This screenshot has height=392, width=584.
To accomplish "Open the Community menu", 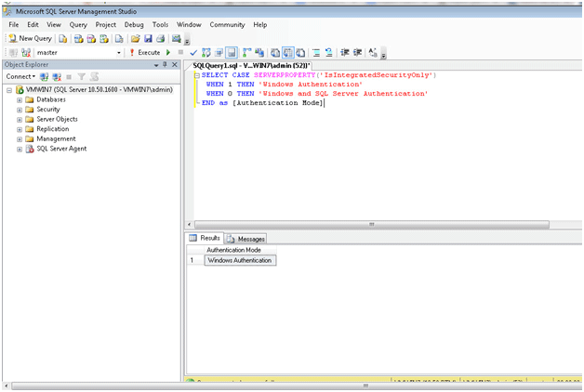I will click(x=227, y=25).
